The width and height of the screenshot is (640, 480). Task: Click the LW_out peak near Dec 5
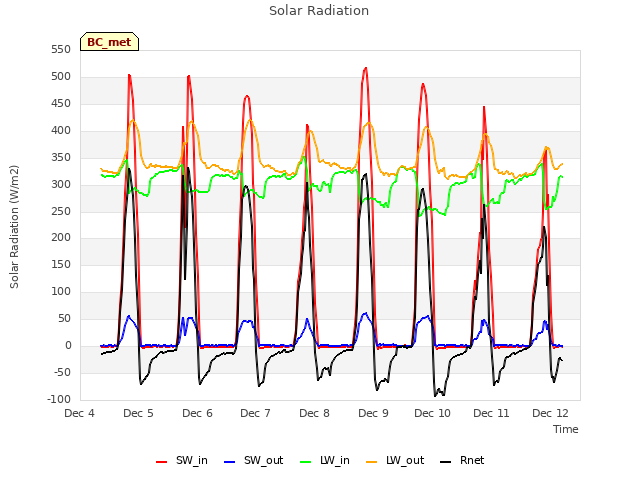point(133,120)
